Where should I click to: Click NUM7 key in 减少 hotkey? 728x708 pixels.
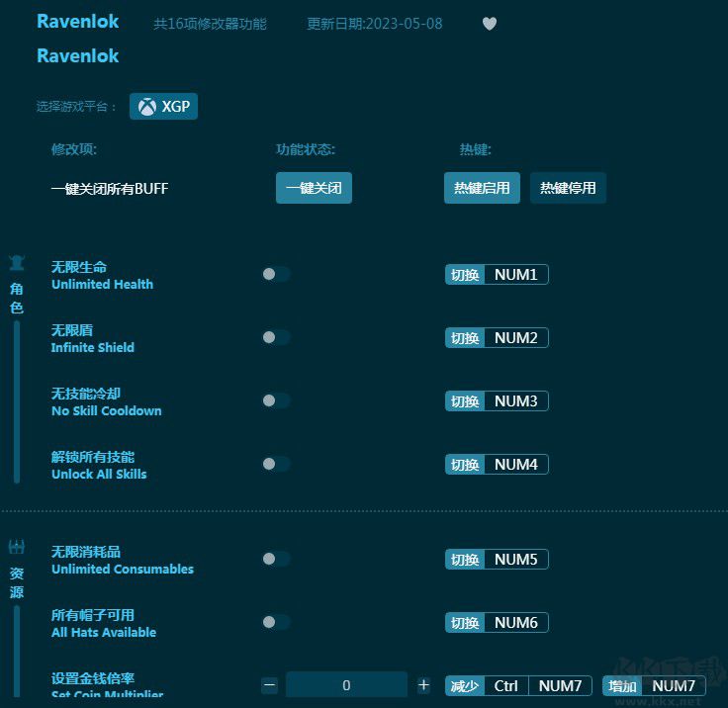click(560, 685)
